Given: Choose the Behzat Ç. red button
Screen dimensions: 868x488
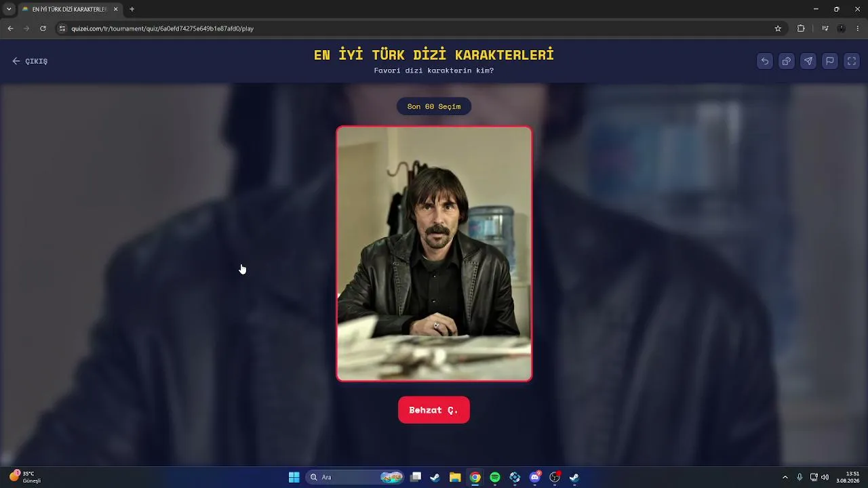Looking at the screenshot, I should click(434, 410).
